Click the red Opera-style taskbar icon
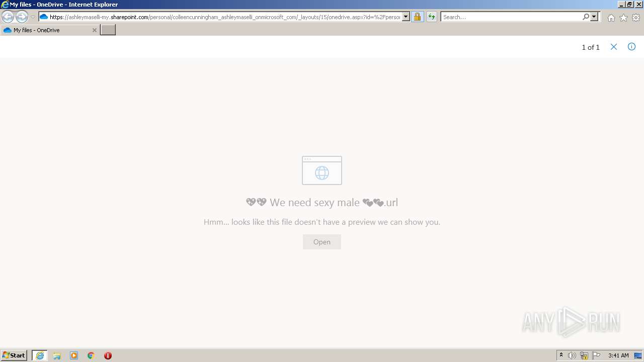Image resolution: width=644 pixels, height=362 pixels. (x=108, y=355)
